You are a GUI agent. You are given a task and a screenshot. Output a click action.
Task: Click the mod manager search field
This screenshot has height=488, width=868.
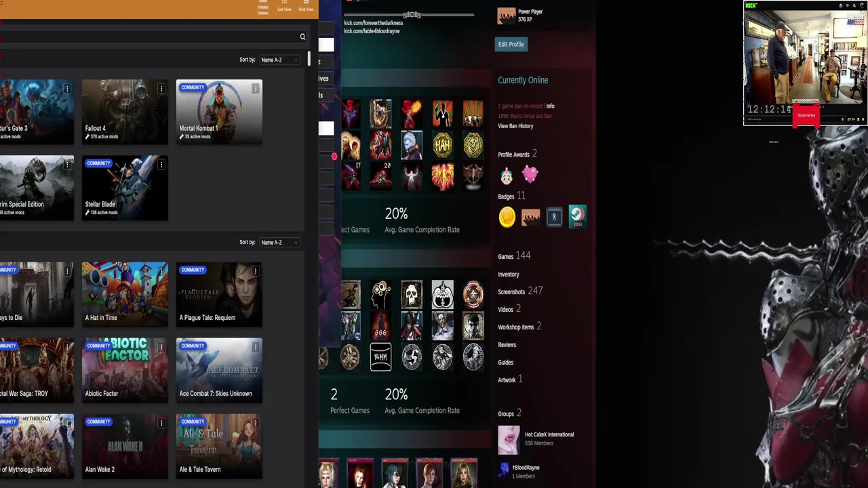[153, 37]
